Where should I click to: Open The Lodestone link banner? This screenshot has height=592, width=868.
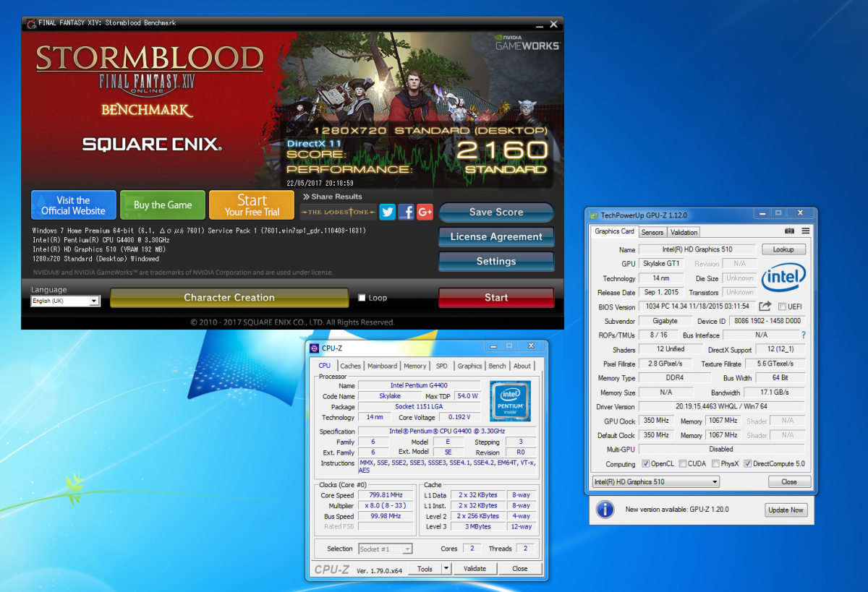pos(339,212)
